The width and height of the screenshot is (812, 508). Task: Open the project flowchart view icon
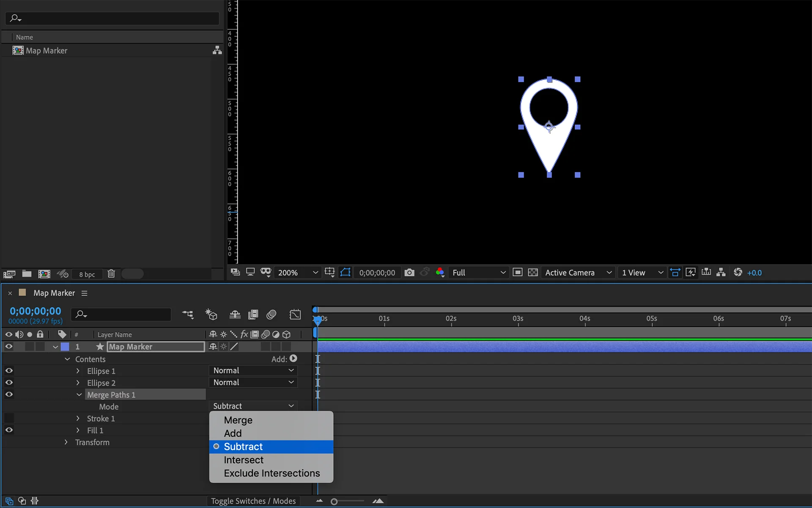coord(217,50)
